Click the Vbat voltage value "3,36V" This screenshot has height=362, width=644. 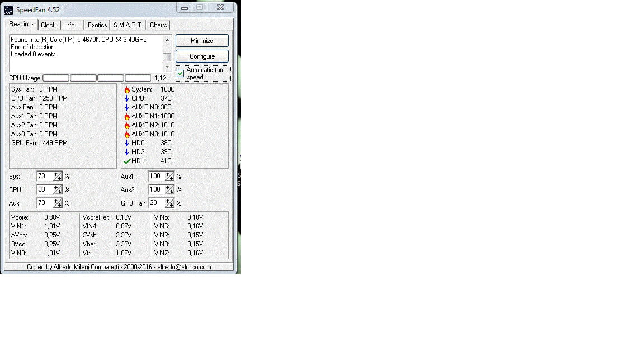[x=124, y=244]
